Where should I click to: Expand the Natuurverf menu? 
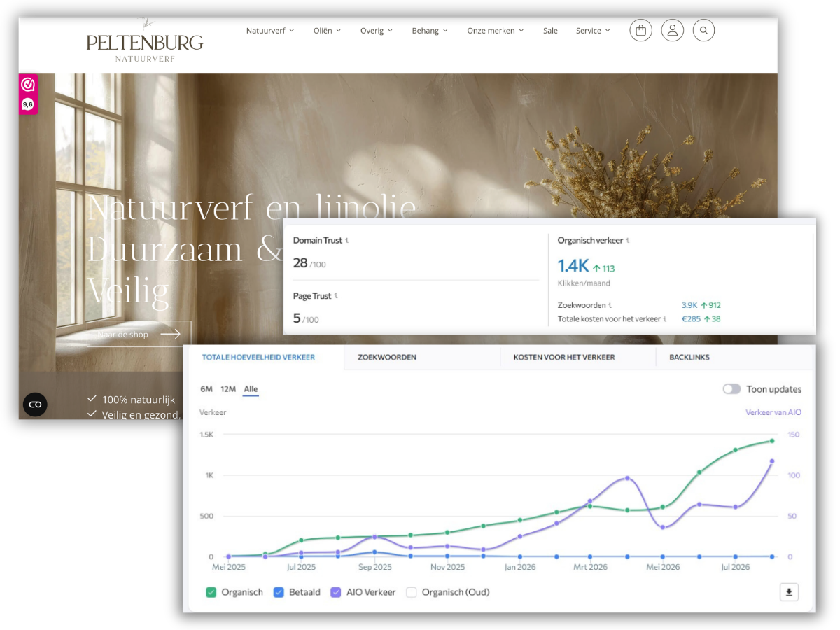[270, 31]
